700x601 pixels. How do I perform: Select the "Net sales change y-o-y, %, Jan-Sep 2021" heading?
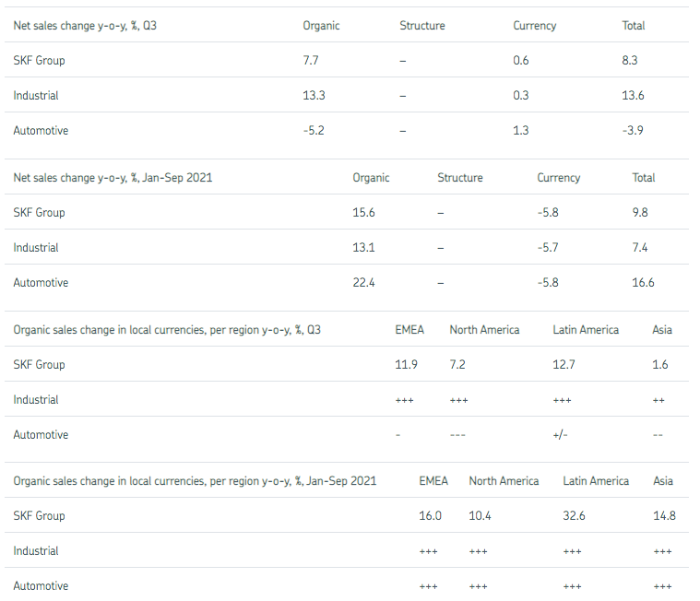click(113, 178)
